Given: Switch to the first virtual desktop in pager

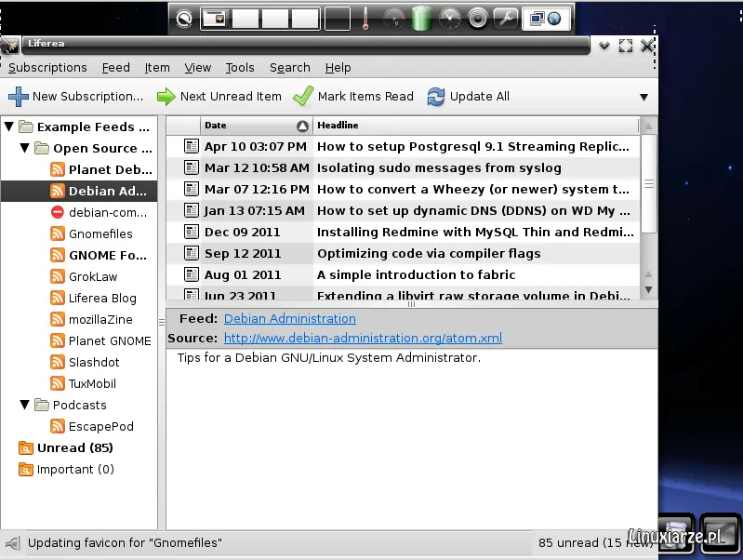Looking at the screenshot, I should click(x=216, y=19).
